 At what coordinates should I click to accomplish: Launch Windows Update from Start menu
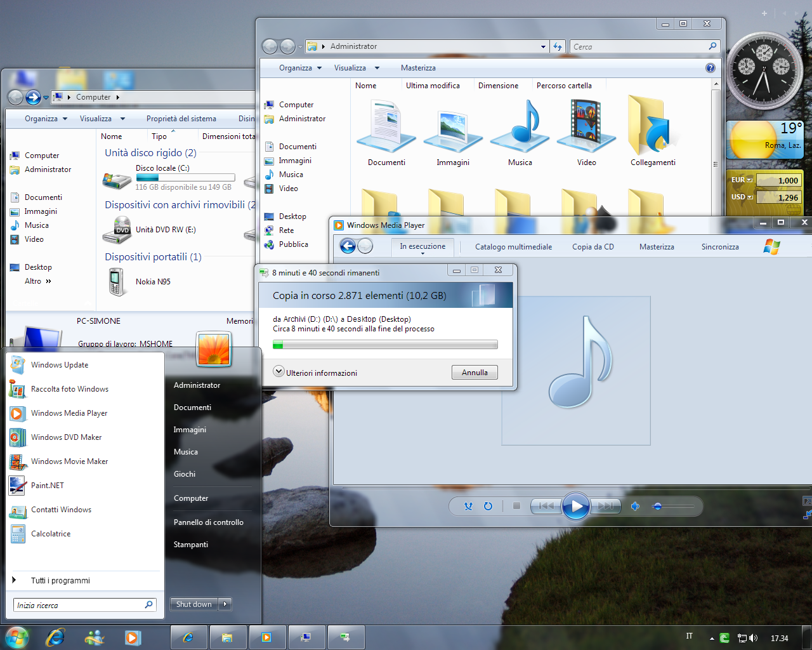(85, 365)
